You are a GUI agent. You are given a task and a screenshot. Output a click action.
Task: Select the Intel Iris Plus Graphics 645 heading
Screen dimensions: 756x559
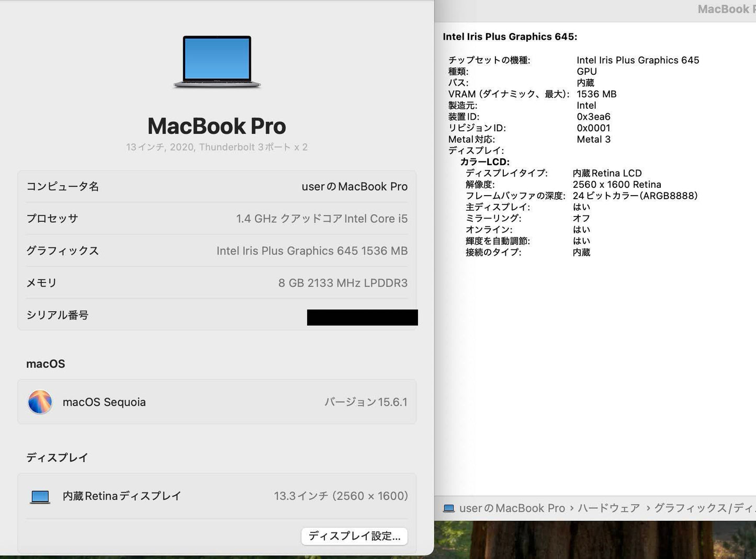pos(510,37)
